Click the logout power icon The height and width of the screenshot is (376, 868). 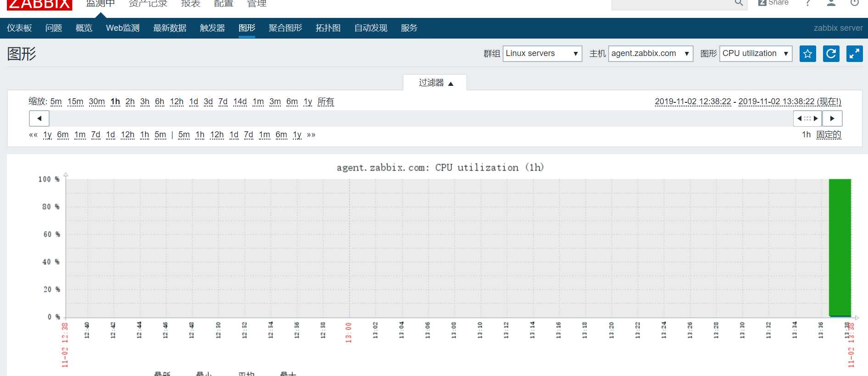pyautogui.click(x=854, y=3)
